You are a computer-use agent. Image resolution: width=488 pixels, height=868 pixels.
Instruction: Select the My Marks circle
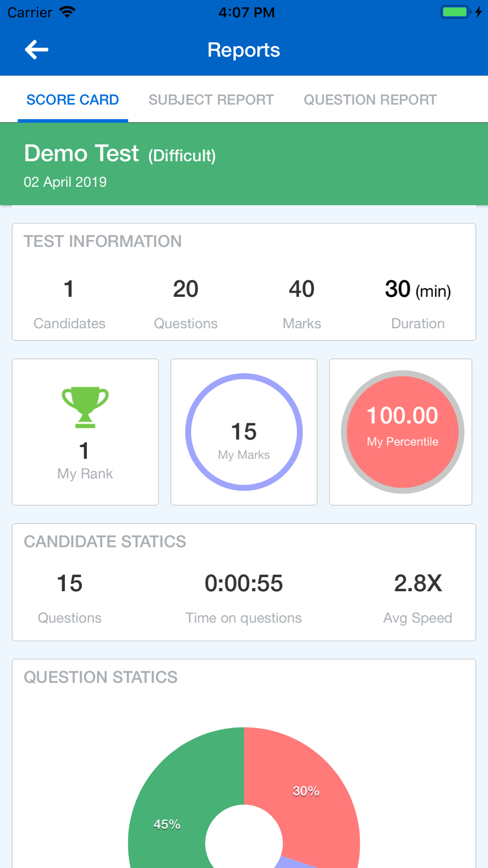[244, 432]
